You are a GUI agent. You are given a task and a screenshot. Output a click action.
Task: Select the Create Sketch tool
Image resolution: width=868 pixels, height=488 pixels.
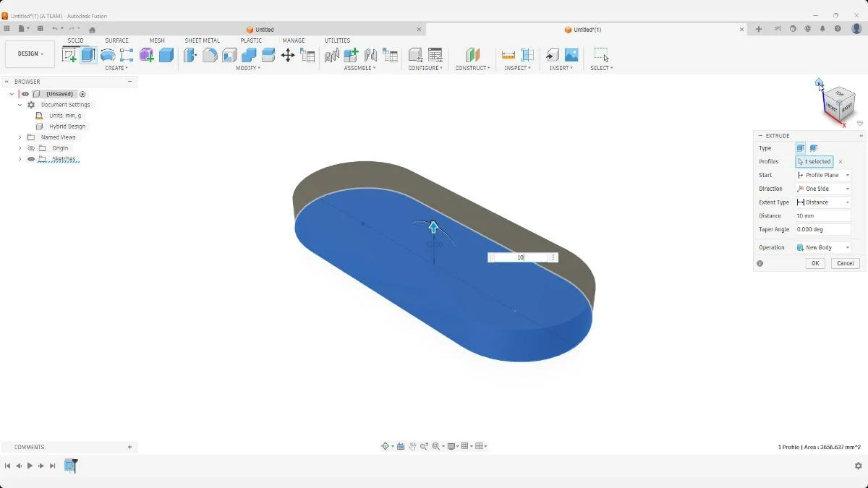click(x=70, y=56)
